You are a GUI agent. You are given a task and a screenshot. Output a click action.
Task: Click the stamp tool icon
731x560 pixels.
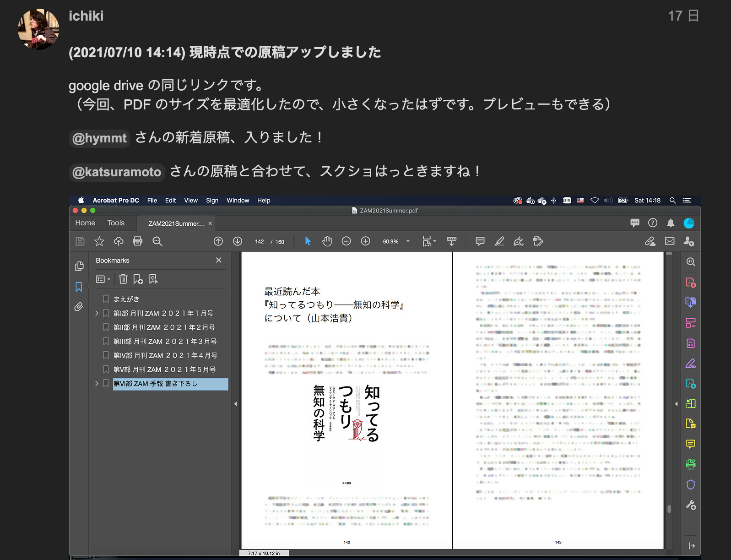pyautogui.click(x=538, y=241)
